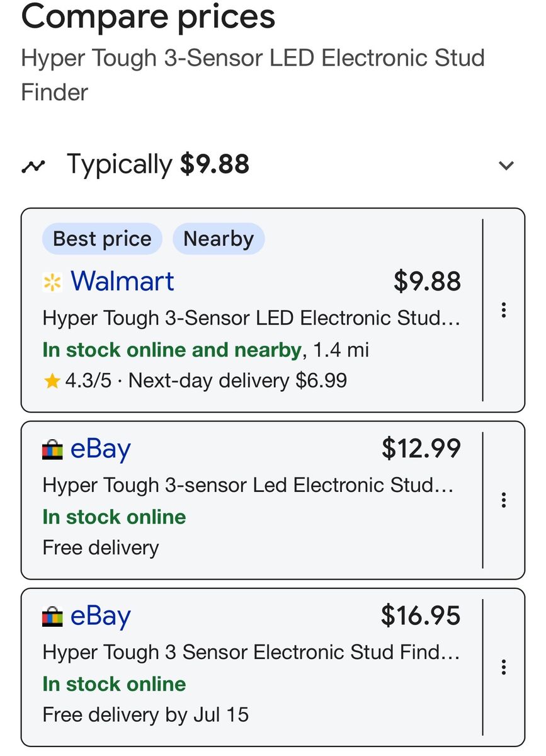Open the eBay link priced $12.99
The height and width of the screenshot is (756, 546).
[101, 449]
